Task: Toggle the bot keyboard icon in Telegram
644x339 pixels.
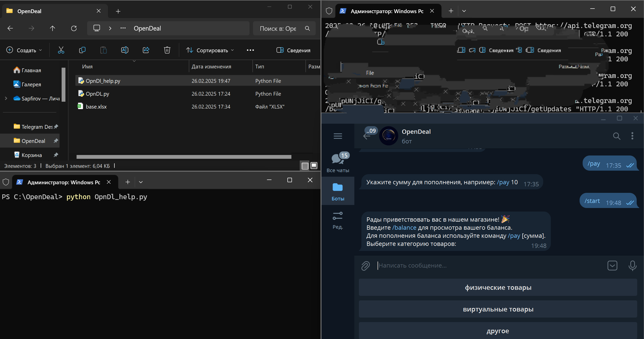Action: coord(612,266)
